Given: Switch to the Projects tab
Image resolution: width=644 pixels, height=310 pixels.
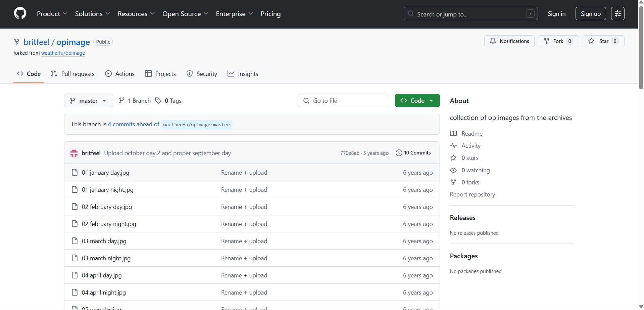Looking at the screenshot, I should [160, 74].
